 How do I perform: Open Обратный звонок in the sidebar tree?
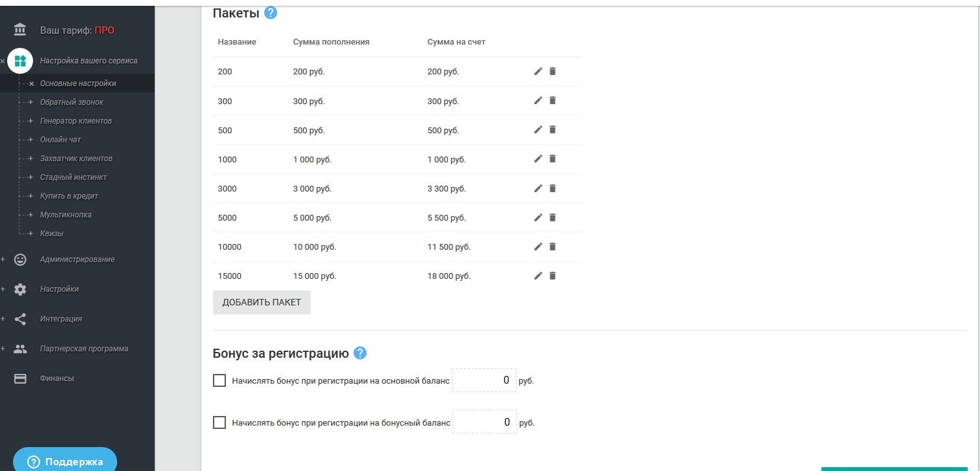point(72,102)
